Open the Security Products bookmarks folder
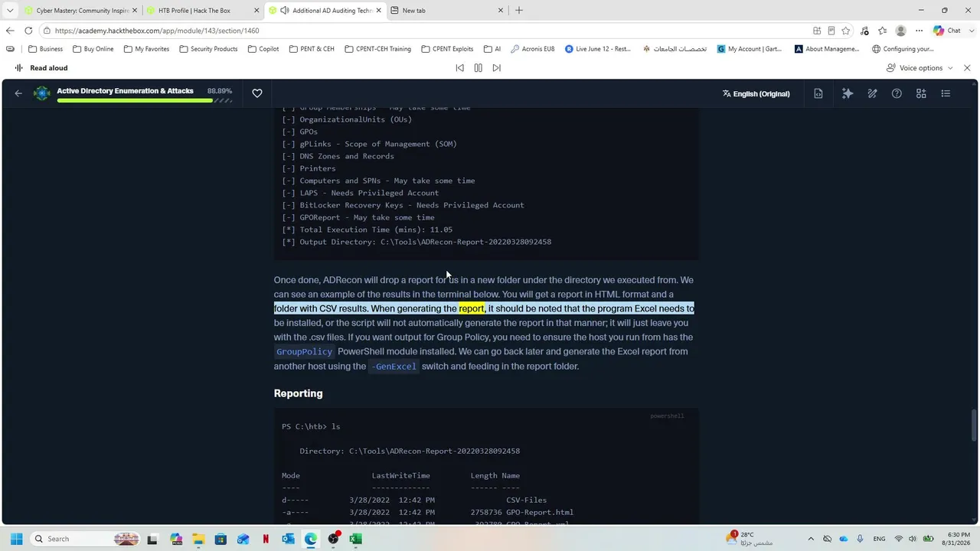This screenshot has height=551, width=980. point(208,49)
